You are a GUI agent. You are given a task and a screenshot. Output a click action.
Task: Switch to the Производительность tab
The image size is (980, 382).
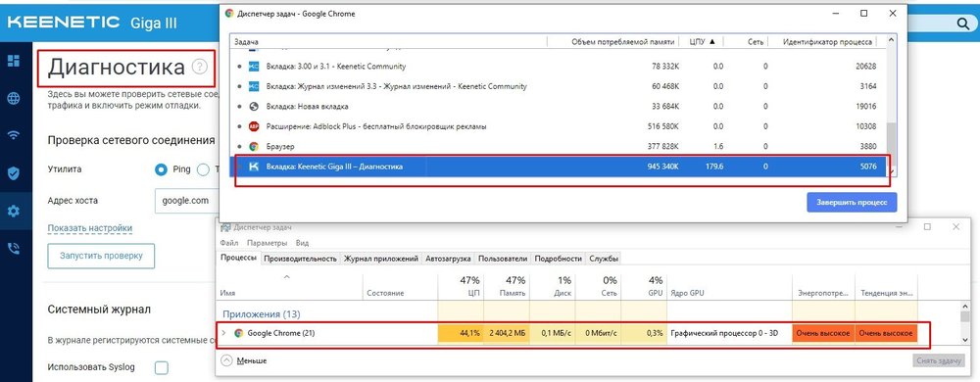click(300, 259)
